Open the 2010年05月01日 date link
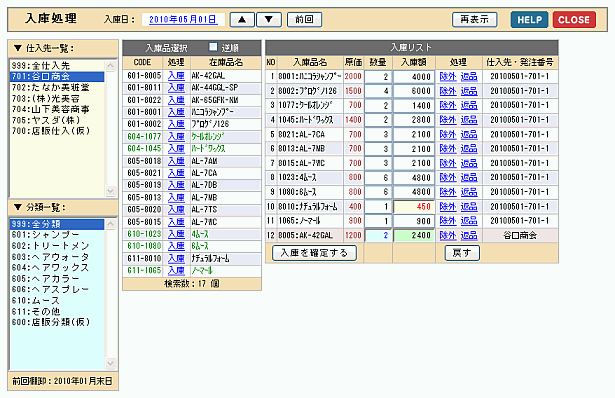This screenshot has height=398, width=615. click(183, 19)
